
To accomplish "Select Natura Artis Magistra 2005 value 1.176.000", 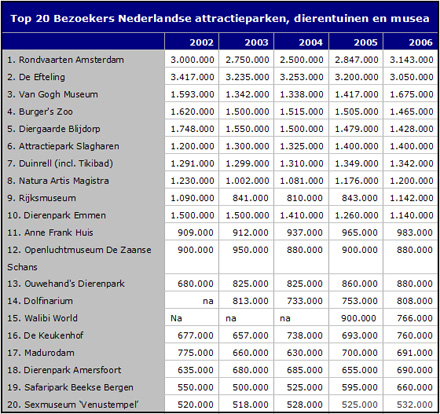I will click(357, 181).
